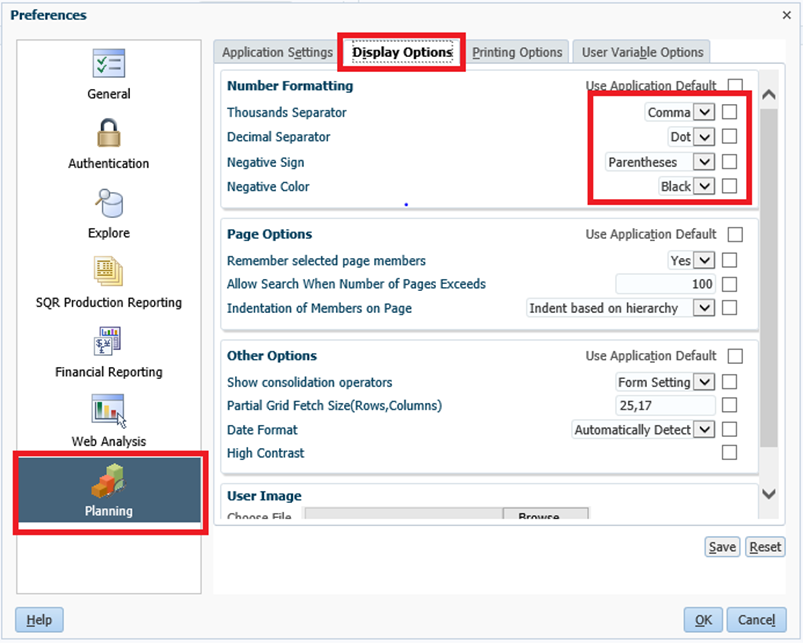Click the Save button
803x643 pixels.
pos(722,547)
